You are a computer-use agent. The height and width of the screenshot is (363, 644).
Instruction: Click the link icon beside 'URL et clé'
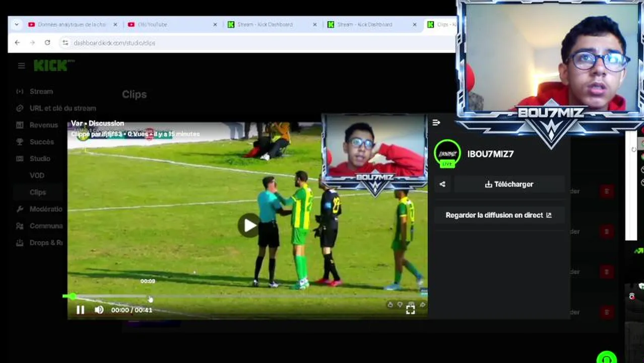pos(20,108)
